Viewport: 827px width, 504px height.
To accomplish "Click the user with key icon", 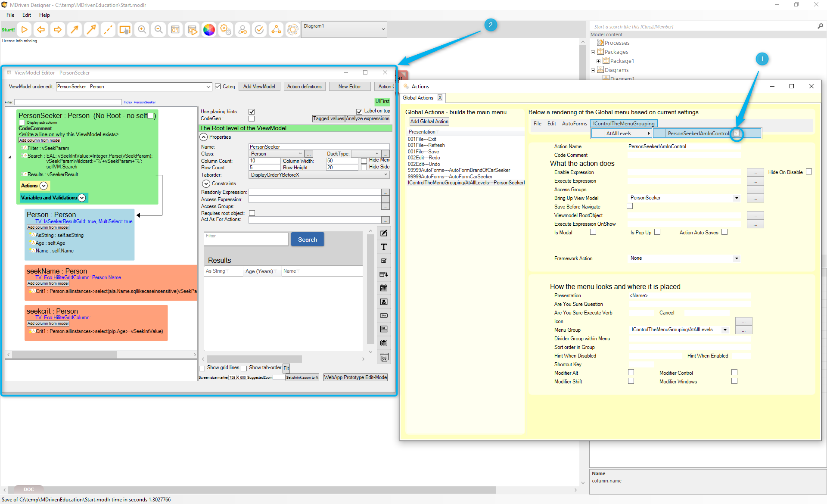I will (243, 30).
